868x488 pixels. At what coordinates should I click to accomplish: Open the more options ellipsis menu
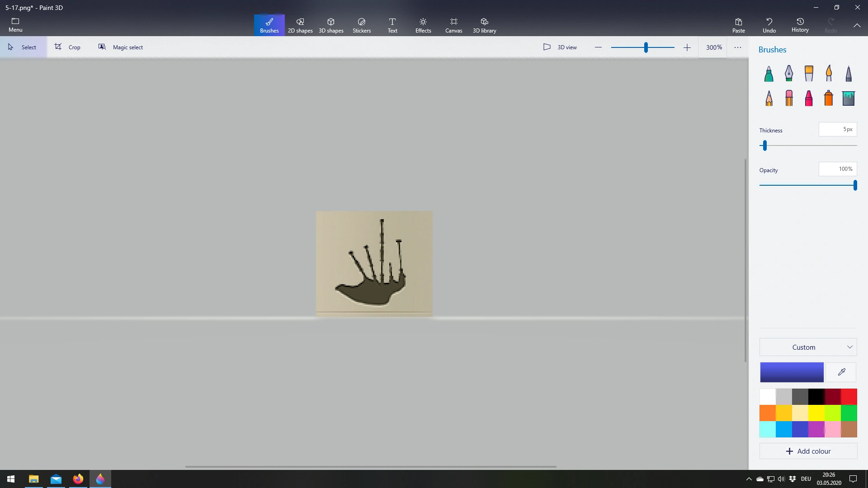pyautogui.click(x=738, y=47)
